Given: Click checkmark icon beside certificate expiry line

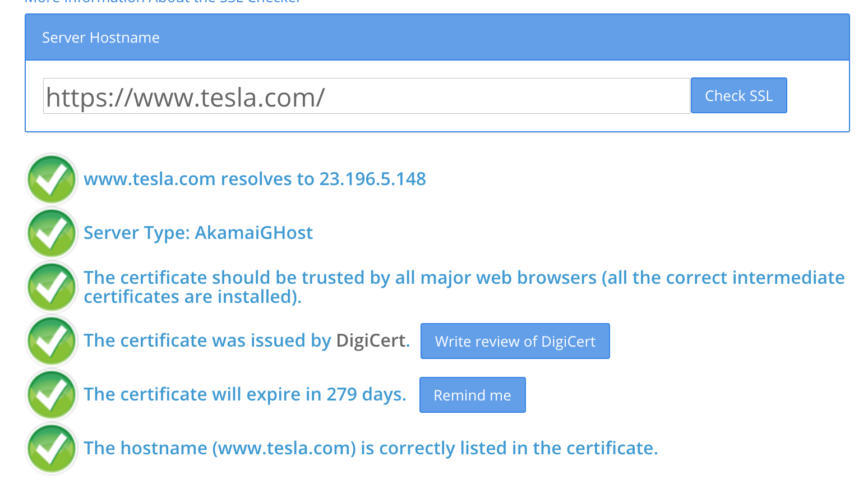Looking at the screenshot, I should coord(52,394).
